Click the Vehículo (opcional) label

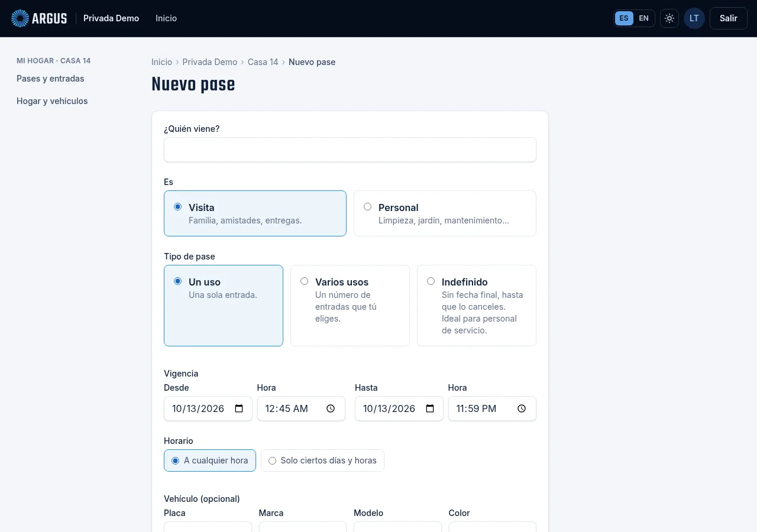[202, 499]
